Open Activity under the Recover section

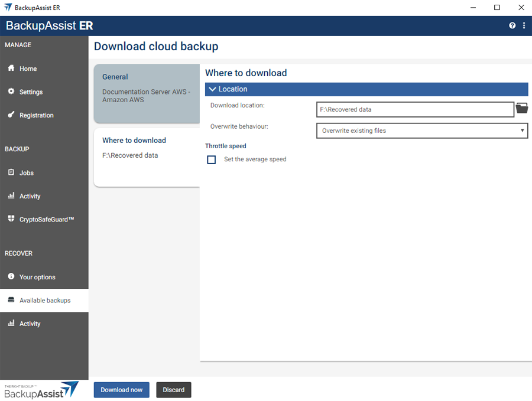click(44, 324)
